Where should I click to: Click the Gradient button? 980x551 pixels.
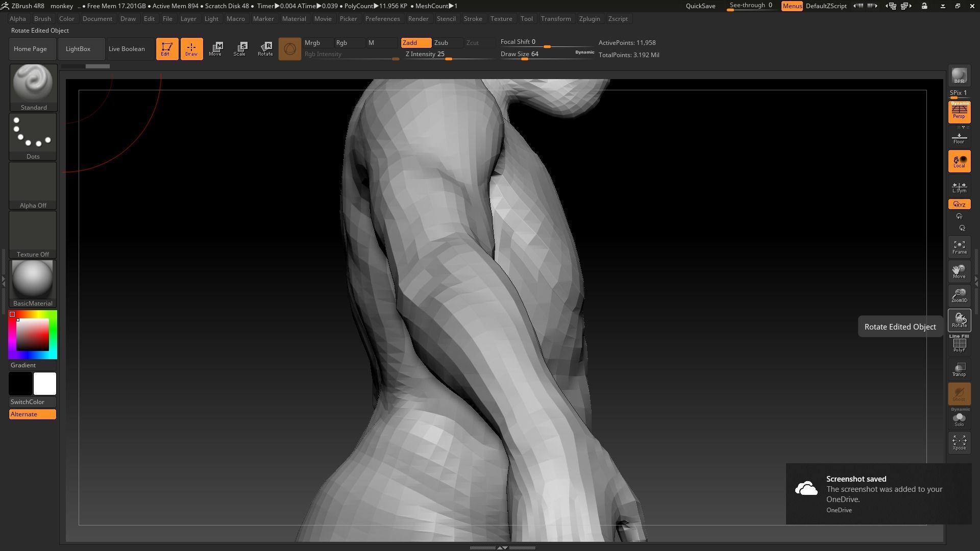(x=33, y=365)
